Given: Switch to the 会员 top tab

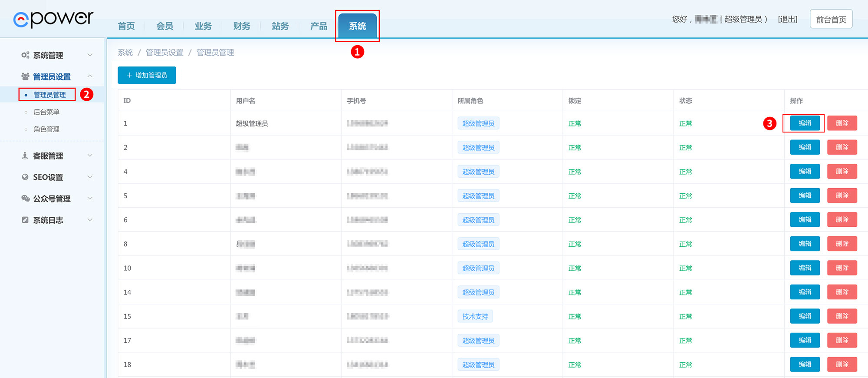Looking at the screenshot, I should click(x=164, y=26).
